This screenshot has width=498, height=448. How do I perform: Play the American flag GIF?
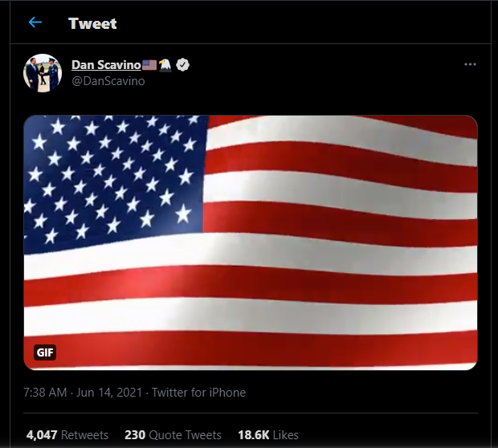[251, 242]
